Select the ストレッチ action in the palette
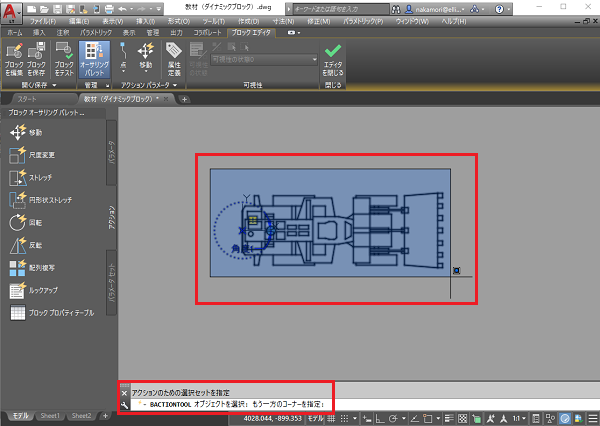 [30, 178]
